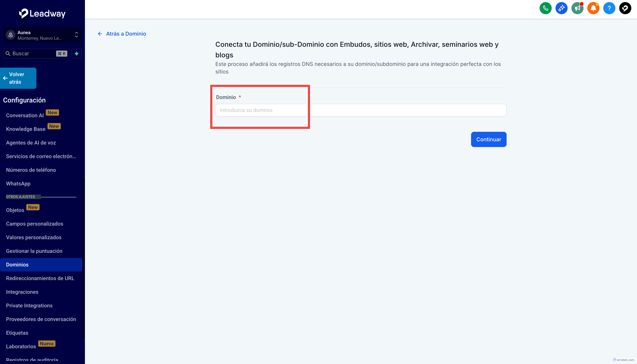The image size is (637, 364).
Task: Open the black profile avatar icon
Action: [625, 8]
